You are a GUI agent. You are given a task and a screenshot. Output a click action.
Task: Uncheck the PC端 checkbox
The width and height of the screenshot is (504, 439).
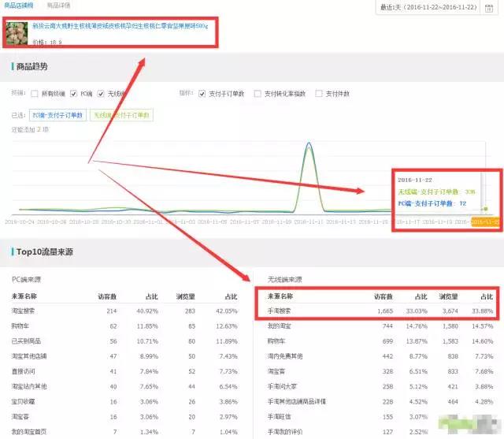point(74,93)
